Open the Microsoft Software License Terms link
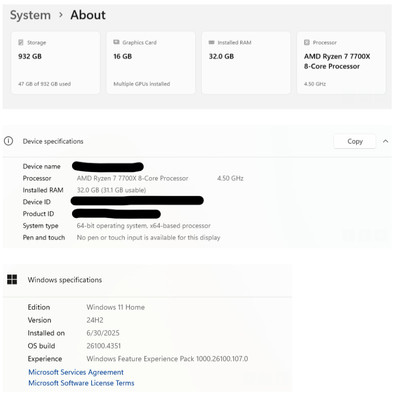The width and height of the screenshot is (400, 395). [x=81, y=383]
